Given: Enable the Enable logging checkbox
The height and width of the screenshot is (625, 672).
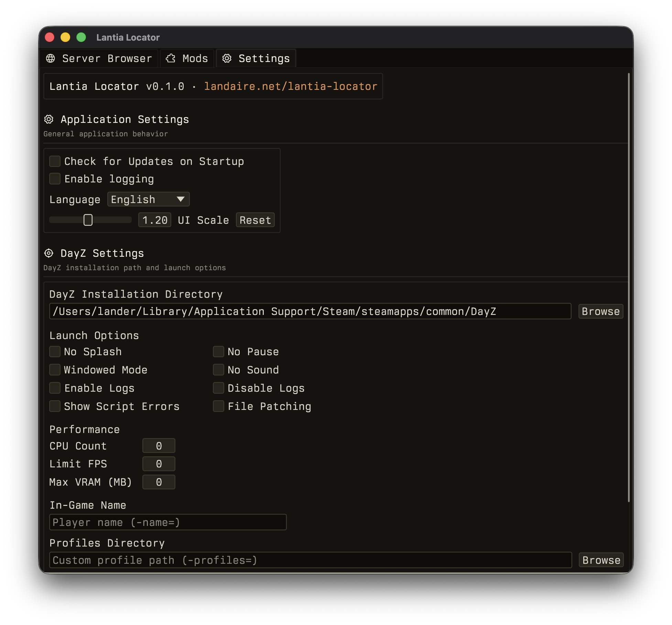Looking at the screenshot, I should (x=55, y=179).
